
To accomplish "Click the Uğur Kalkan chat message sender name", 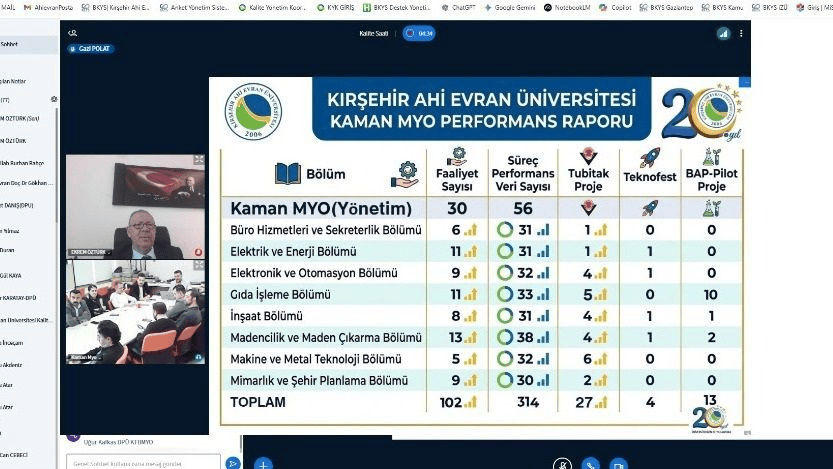I will point(118,442).
